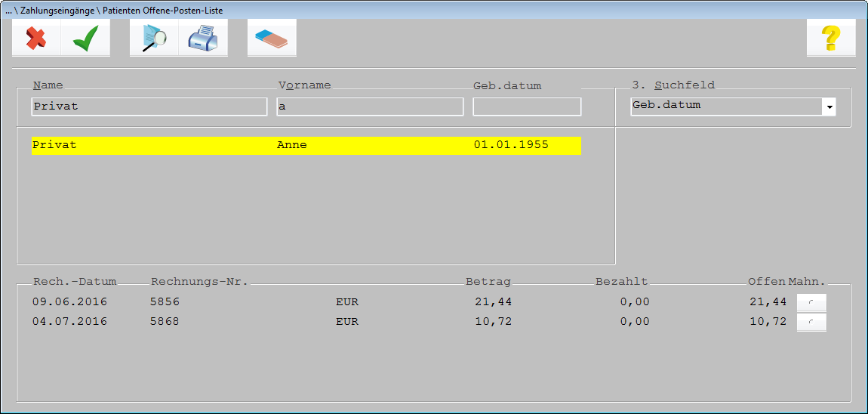Click the Mahn. column header
Image resolution: width=868 pixels, height=414 pixels.
(x=807, y=282)
